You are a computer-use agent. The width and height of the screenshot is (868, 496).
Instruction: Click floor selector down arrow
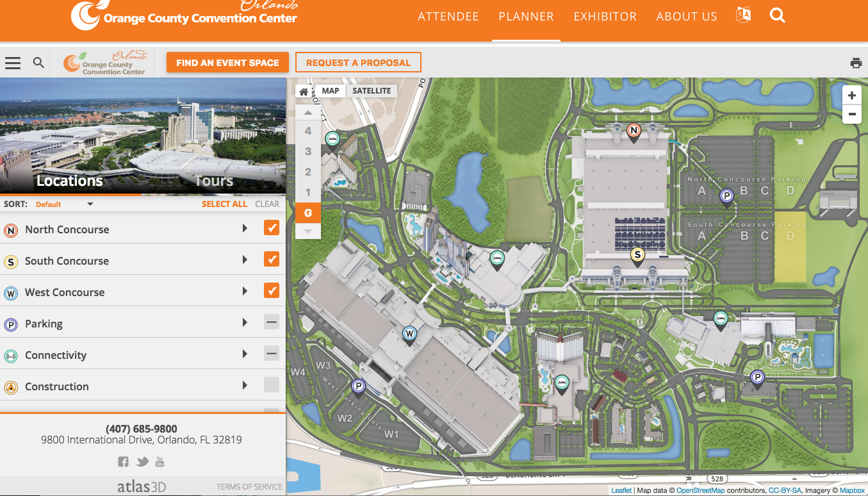point(308,231)
